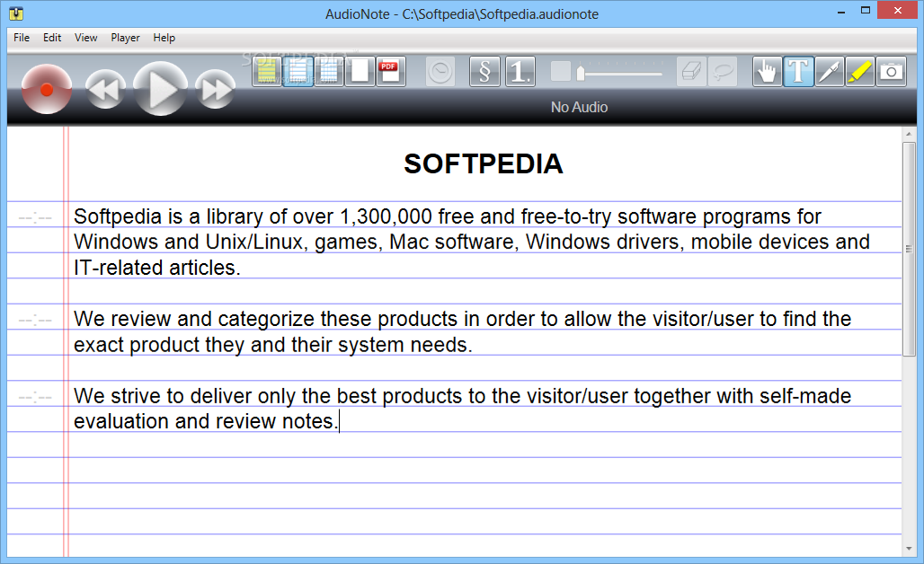The height and width of the screenshot is (564, 924).
Task: Click the pen width slider track
Action: click(622, 74)
